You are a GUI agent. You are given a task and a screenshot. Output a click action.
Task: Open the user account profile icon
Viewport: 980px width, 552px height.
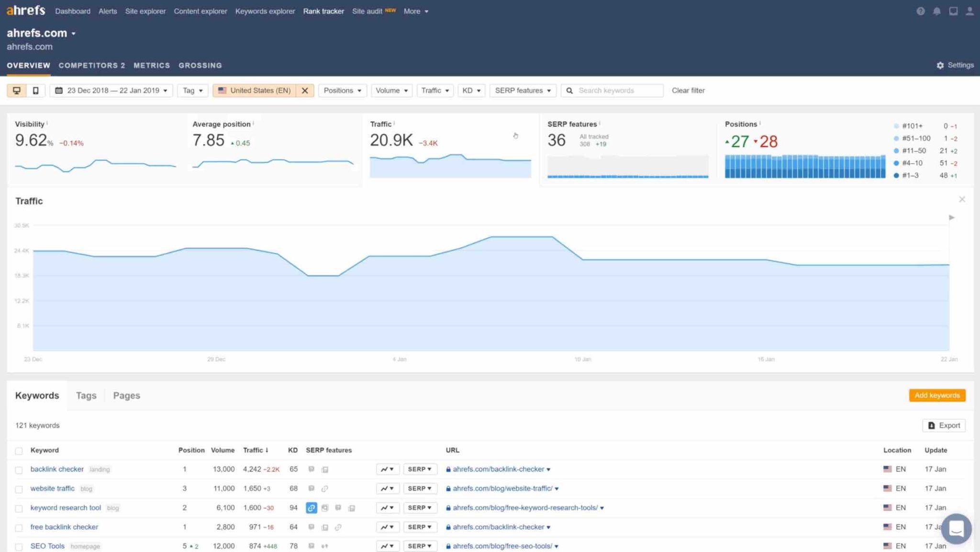969,11
